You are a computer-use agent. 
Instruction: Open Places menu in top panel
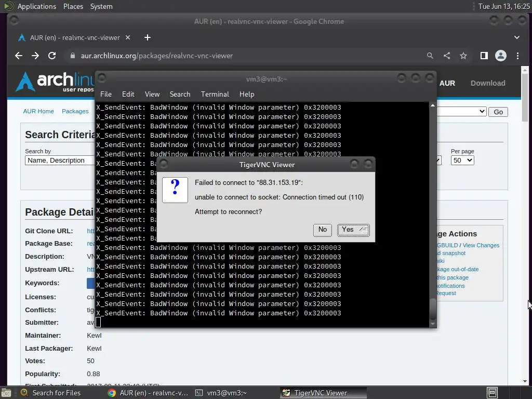tap(73, 6)
